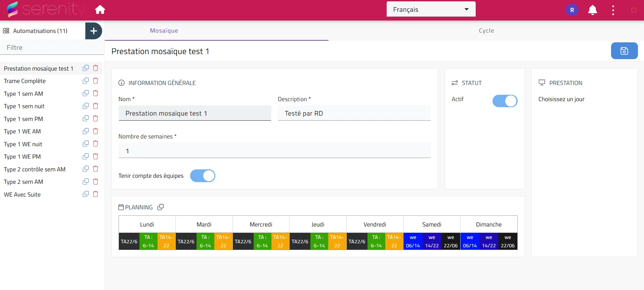The image size is (644, 290).
Task: Select Vendredi black TA22/6 shift
Action: point(357,241)
